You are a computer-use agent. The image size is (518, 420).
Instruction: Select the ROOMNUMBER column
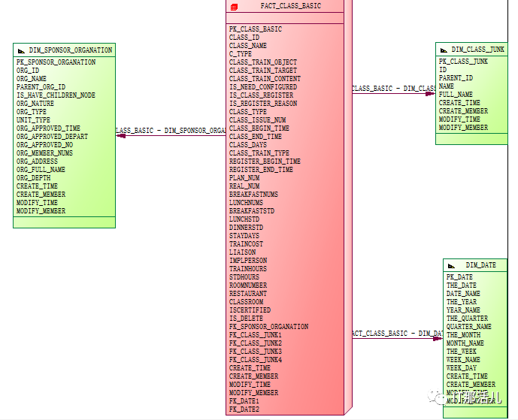[x=248, y=286]
